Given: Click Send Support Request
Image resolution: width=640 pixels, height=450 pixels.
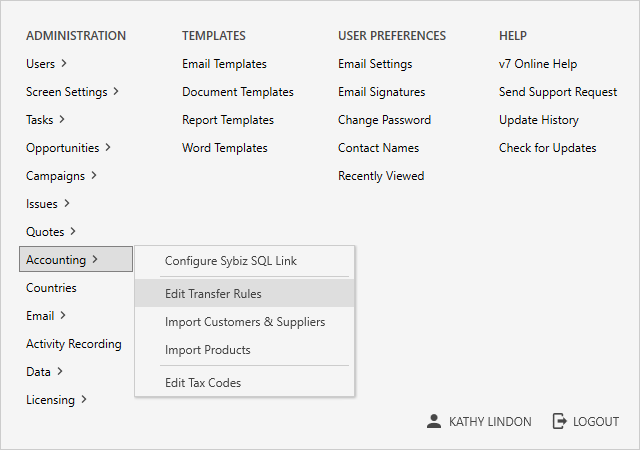Looking at the screenshot, I should pos(557,92).
